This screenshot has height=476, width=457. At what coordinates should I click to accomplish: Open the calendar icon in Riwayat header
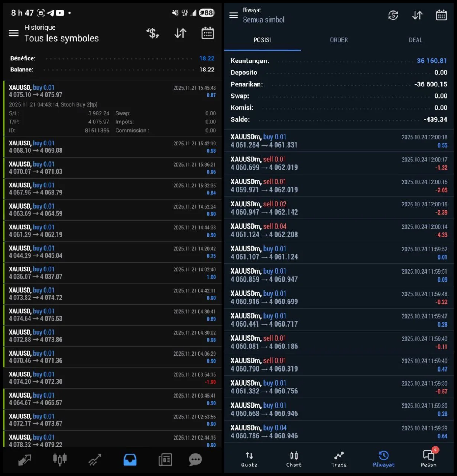pyautogui.click(x=441, y=15)
